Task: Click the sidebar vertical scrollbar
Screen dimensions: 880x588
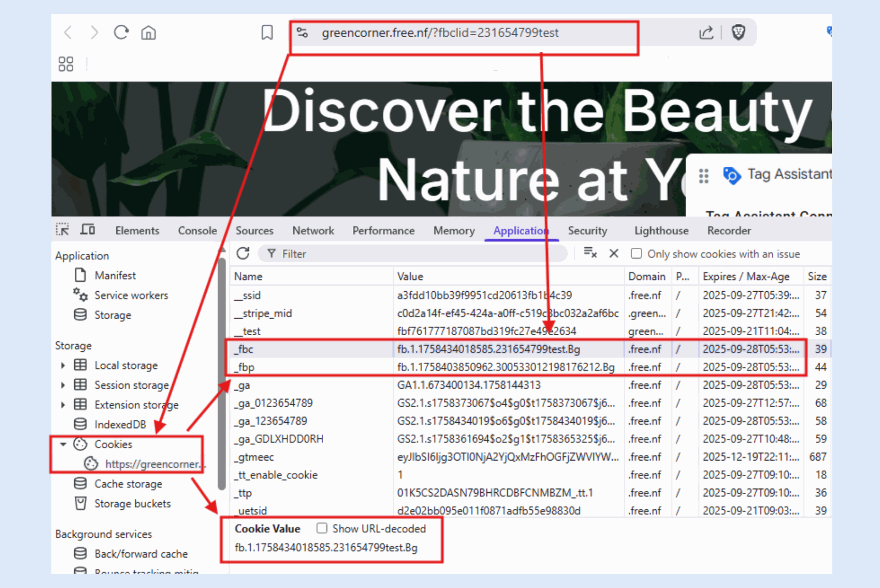Action: point(222,366)
